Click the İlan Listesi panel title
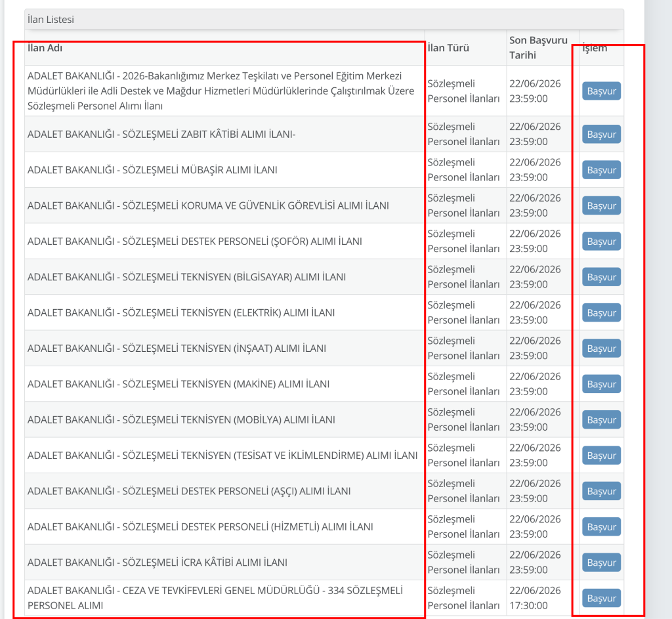Screen dimensions: 672x619 (51, 19)
